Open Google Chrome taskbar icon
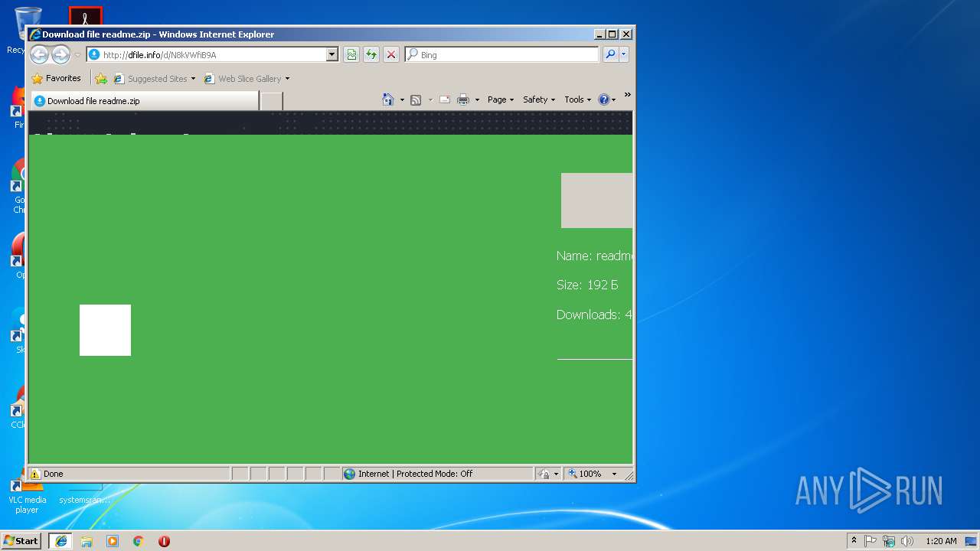Screen dimensions: 980x551 (139, 541)
